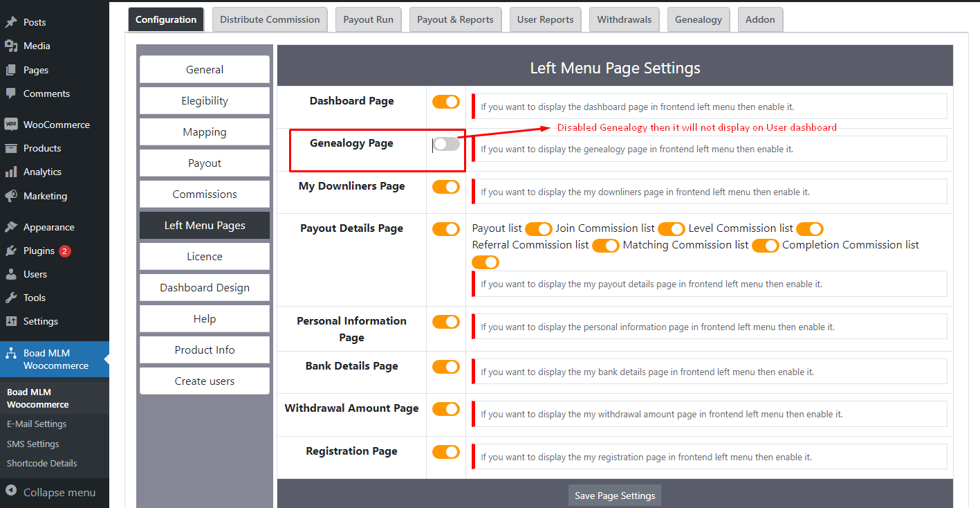Viewport: 980px width, 508px height.
Task: Enable the Genealogy Page toggle
Action: click(445, 143)
